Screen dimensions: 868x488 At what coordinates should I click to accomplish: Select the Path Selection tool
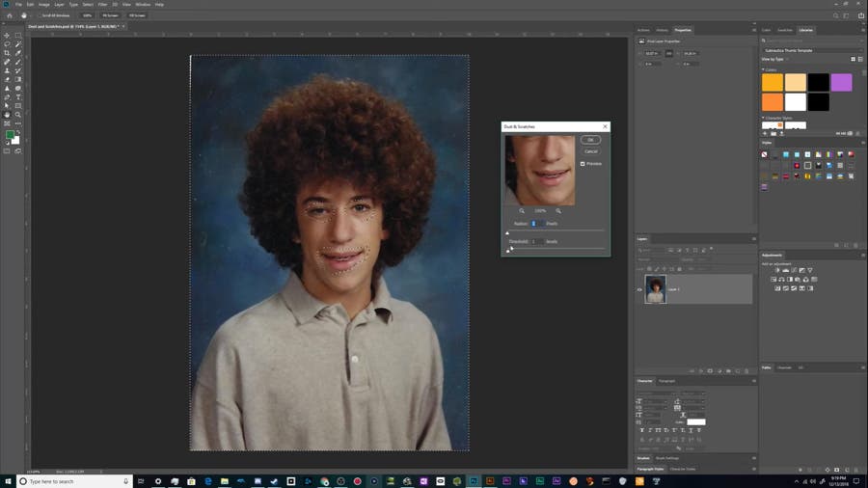(x=7, y=106)
